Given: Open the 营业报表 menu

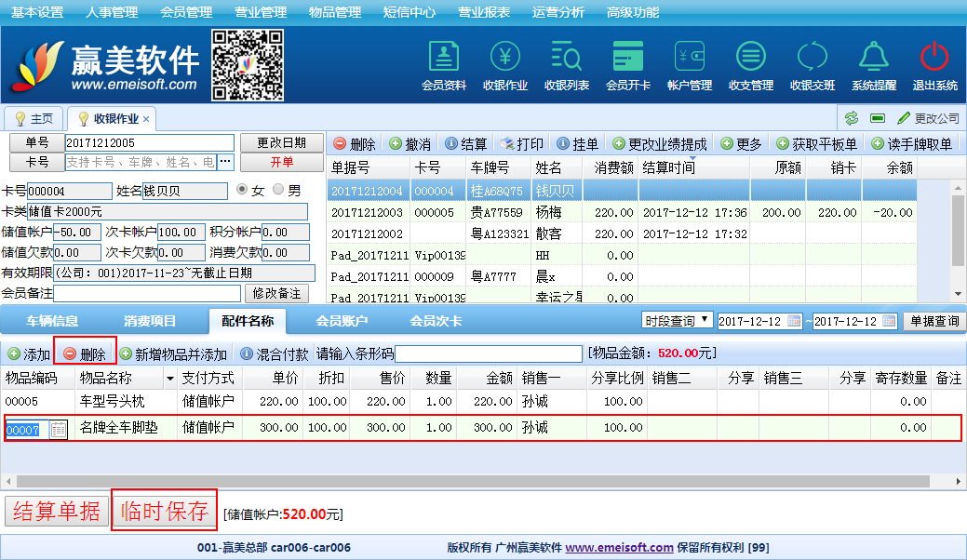Looking at the screenshot, I should click(484, 12).
